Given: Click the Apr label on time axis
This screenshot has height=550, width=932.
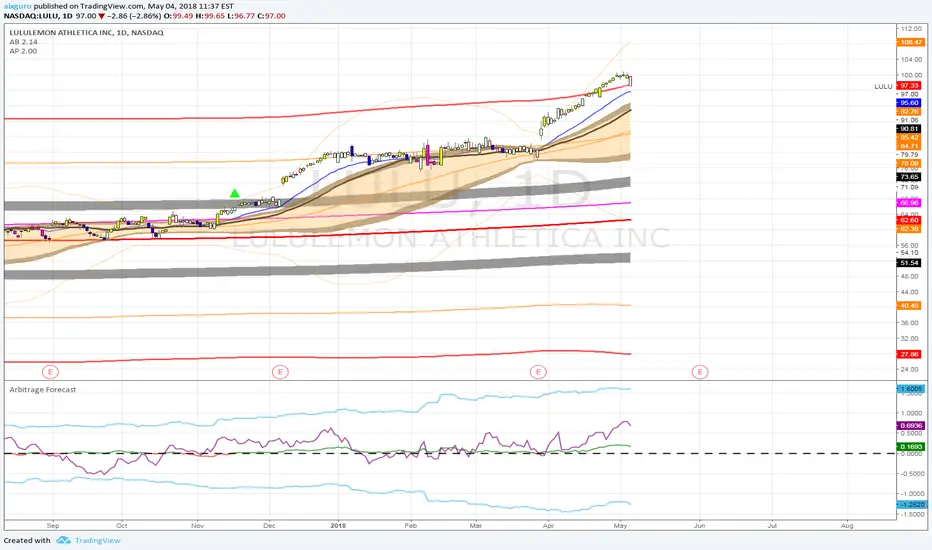Looking at the screenshot, I should coord(548,526).
